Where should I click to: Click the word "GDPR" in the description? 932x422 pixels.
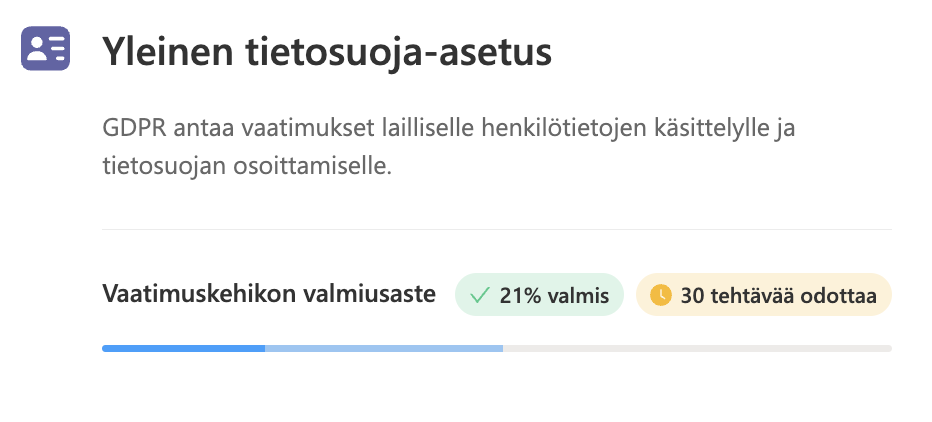click(x=134, y=129)
